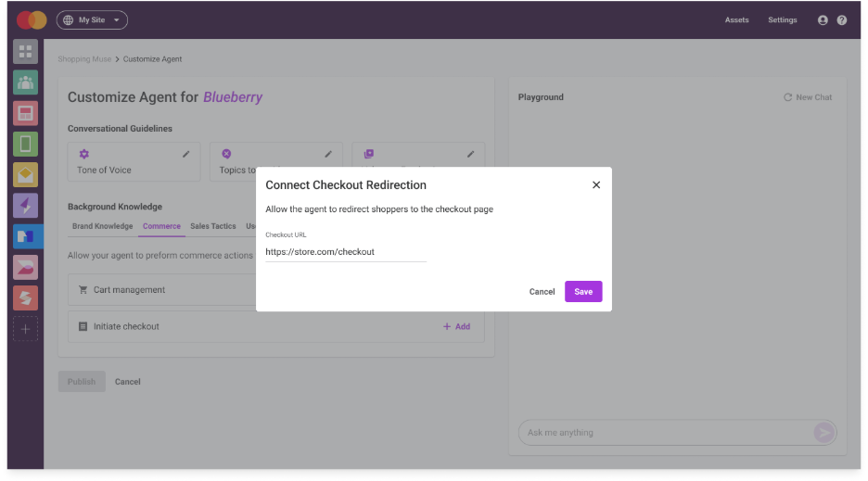Viewport: 868px width, 481px height.
Task: Add a new app with plus icon
Action: click(25, 329)
